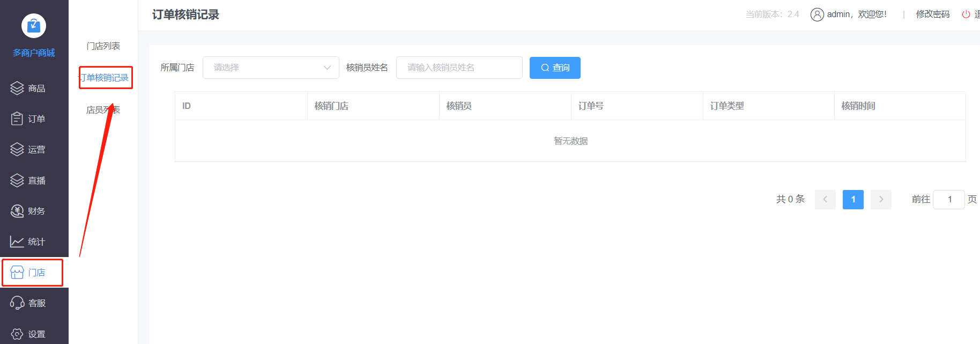Click the 商品 label in sidebar

[36, 88]
